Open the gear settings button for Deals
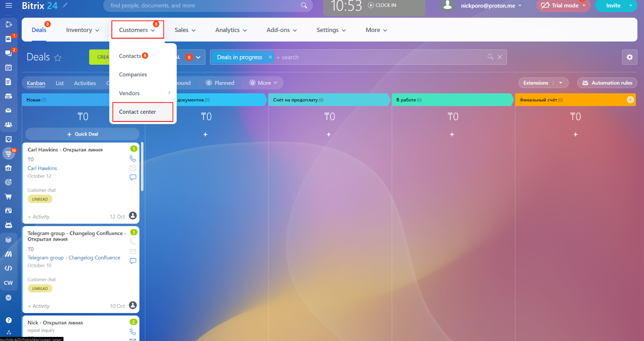The width and height of the screenshot is (644, 341). click(630, 57)
